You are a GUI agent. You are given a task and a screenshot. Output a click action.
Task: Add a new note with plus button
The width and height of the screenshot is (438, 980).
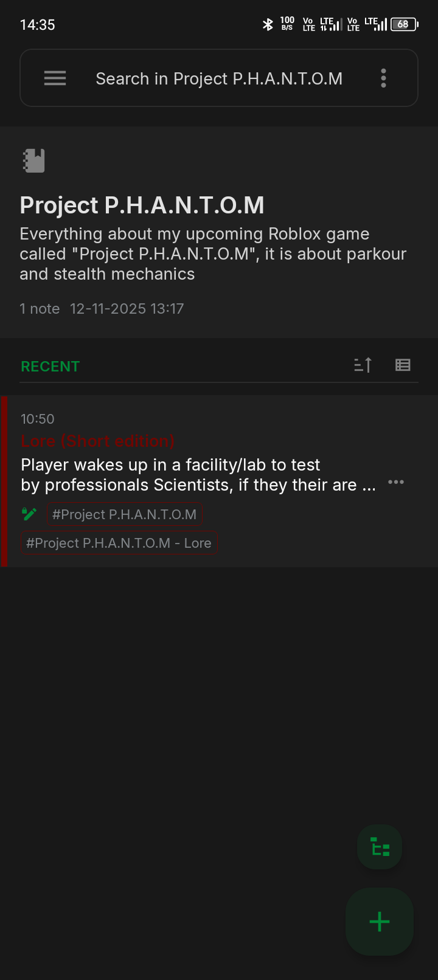[x=380, y=922]
